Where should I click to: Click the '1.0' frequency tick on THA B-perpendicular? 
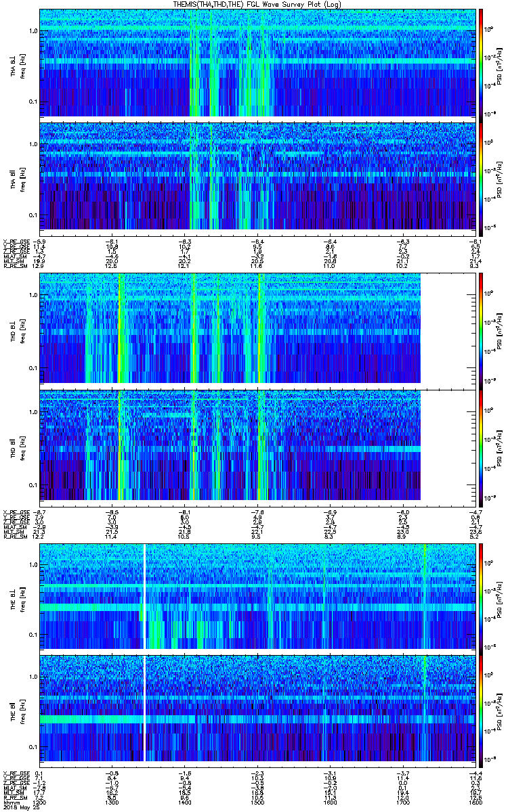tap(33, 32)
